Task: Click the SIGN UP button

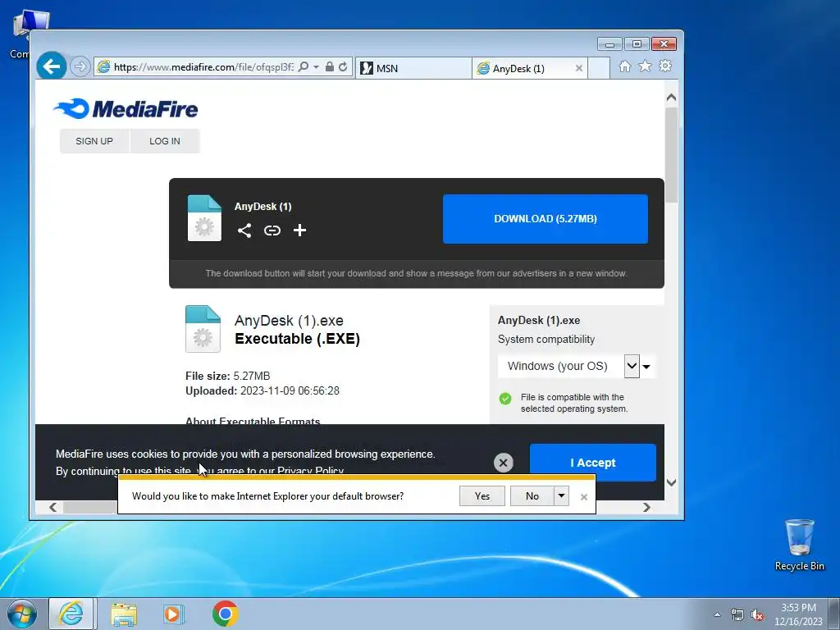Action: coord(94,141)
